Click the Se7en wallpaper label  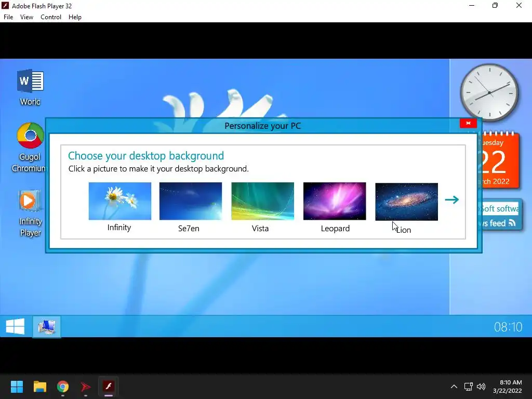(x=189, y=229)
